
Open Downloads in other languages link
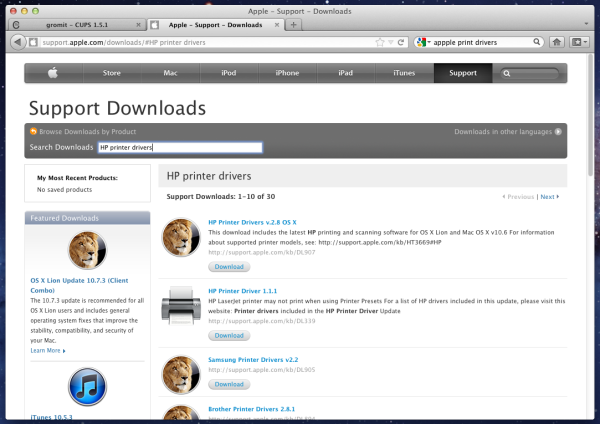(503, 132)
